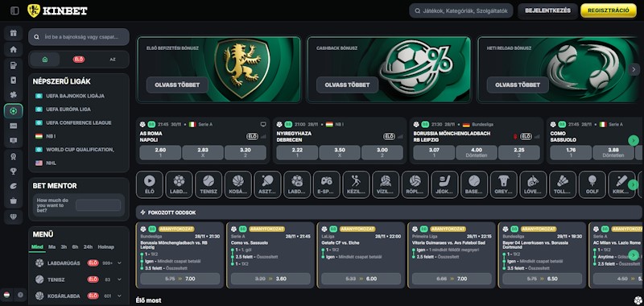Expand the Tenisz menu row chevron
The image size is (644, 306).
(x=119, y=279)
